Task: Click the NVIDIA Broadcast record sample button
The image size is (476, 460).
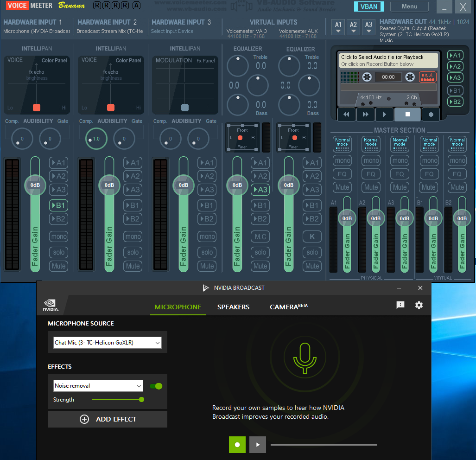Action: coord(237,445)
